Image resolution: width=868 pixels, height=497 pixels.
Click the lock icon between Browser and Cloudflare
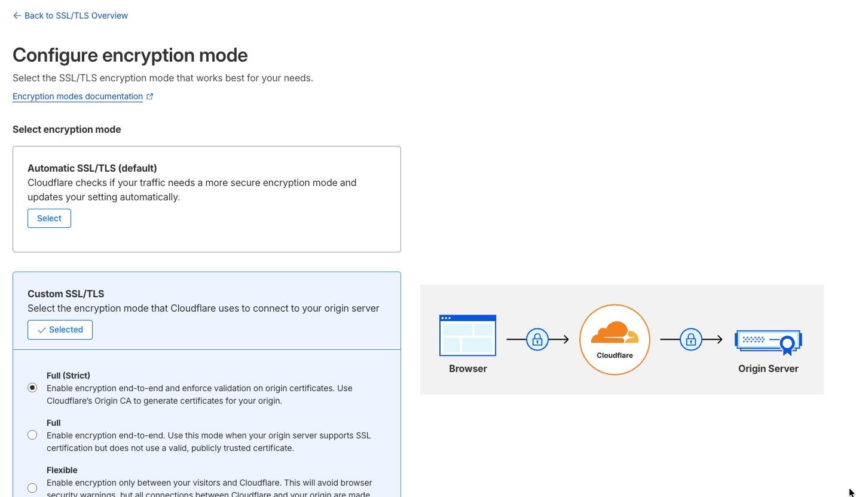537,339
